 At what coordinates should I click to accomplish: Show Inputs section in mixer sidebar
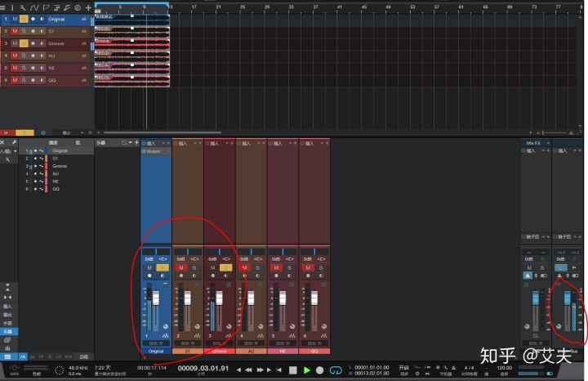click(7, 307)
